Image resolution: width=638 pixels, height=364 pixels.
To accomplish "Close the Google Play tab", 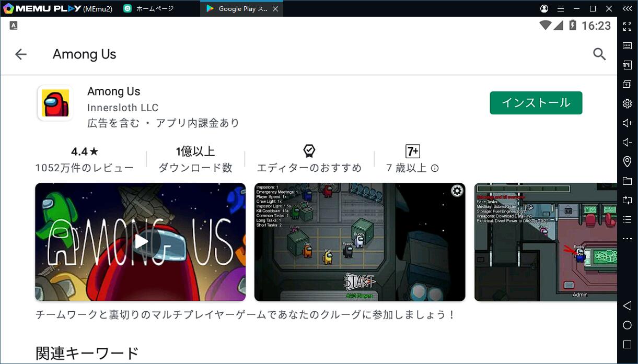I will pos(276,9).
